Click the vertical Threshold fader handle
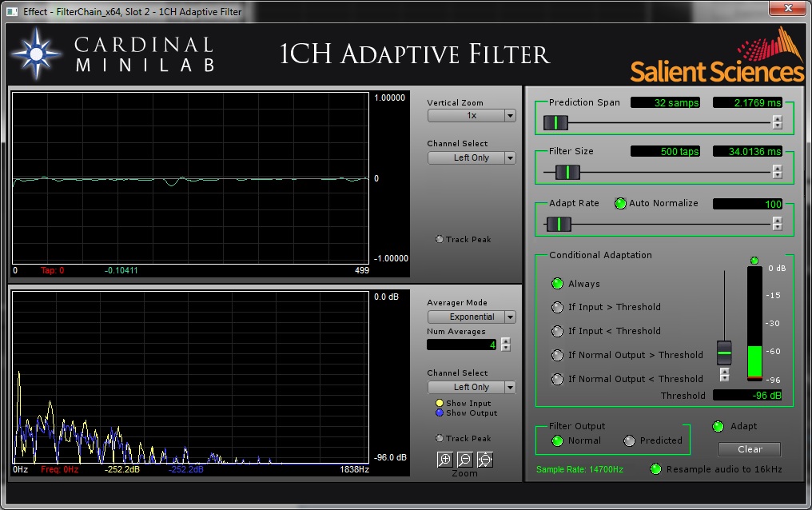Screen dimensions: 812x510 tap(724, 353)
